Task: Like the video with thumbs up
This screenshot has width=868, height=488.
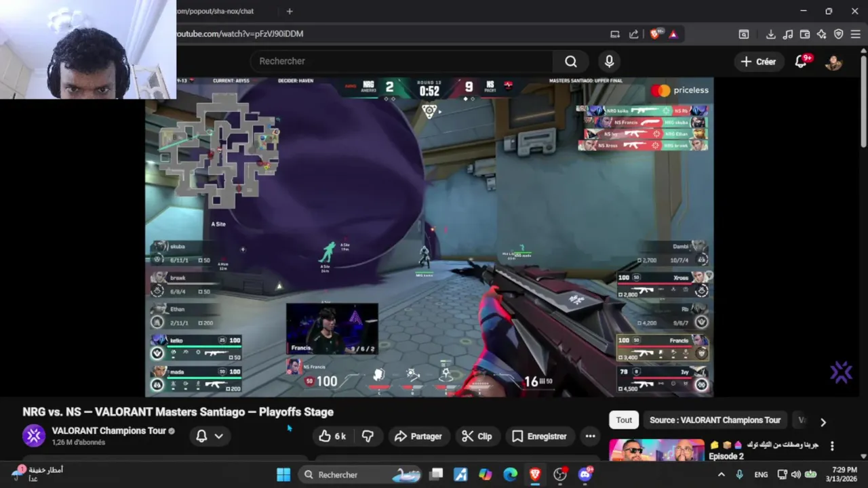Action: pos(332,436)
